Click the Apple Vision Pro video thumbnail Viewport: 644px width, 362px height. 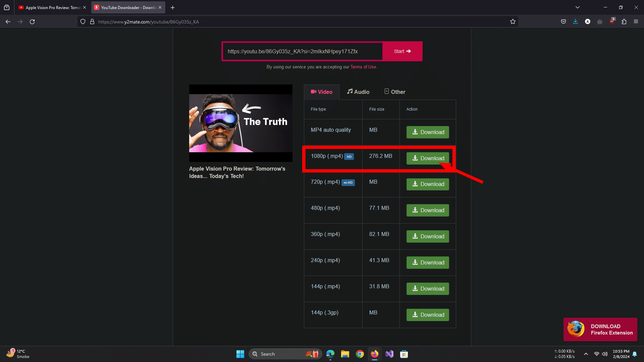tap(240, 123)
